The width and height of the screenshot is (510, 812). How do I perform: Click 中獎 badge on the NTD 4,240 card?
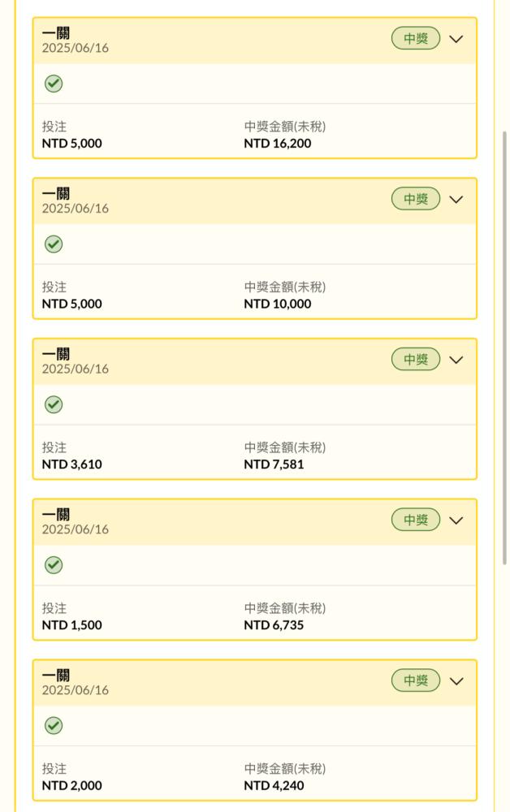click(x=416, y=680)
